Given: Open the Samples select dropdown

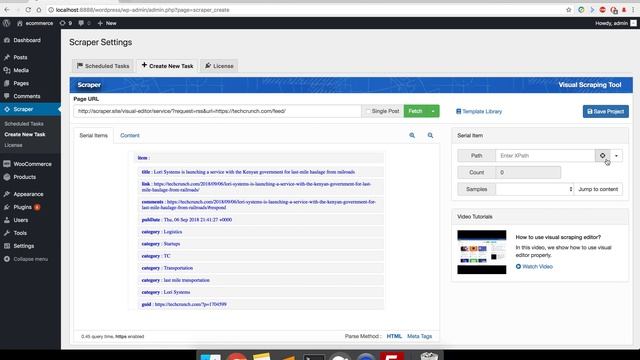Looking at the screenshot, I should click(x=535, y=189).
